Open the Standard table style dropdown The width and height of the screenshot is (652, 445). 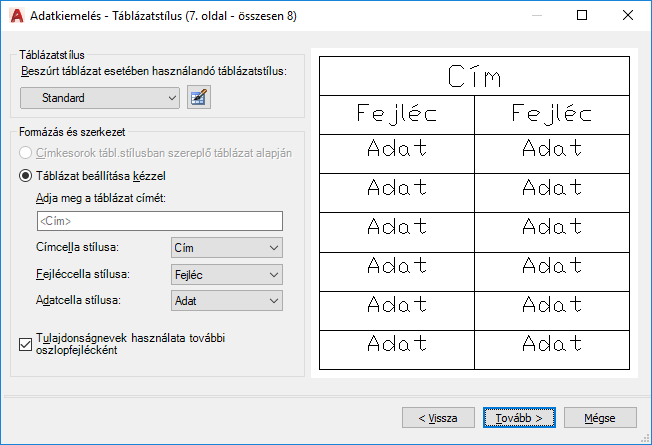pyautogui.click(x=100, y=97)
